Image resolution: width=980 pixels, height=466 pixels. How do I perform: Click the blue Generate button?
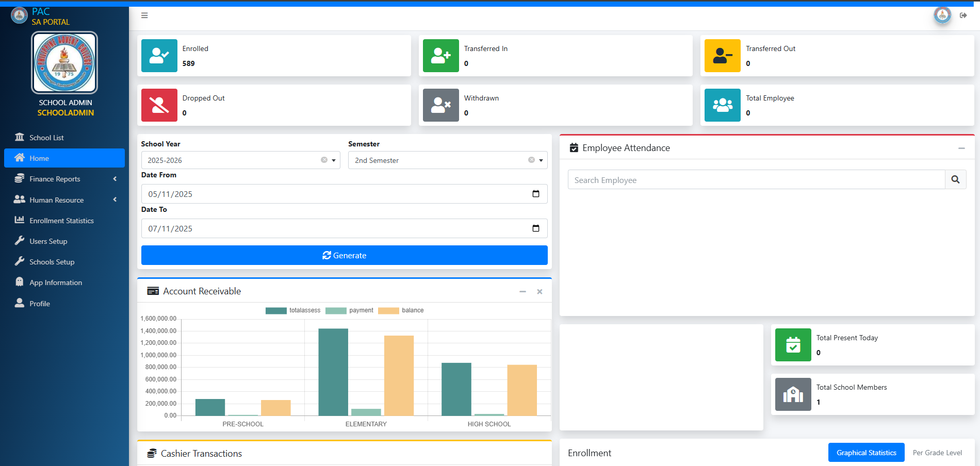(344, 255)
